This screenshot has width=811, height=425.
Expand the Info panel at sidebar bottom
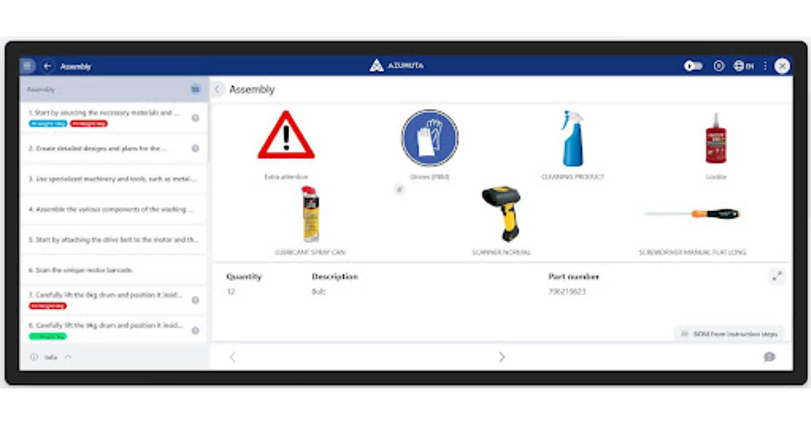pos(50,357)
